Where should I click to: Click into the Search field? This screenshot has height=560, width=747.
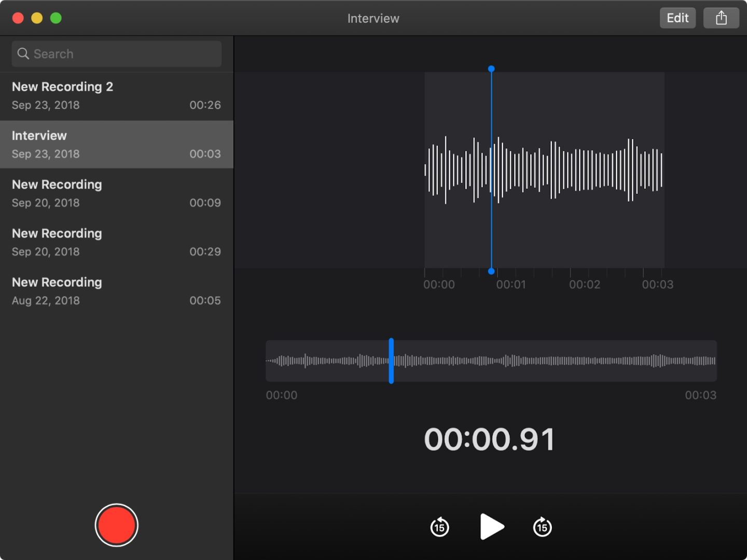point(125,54)
